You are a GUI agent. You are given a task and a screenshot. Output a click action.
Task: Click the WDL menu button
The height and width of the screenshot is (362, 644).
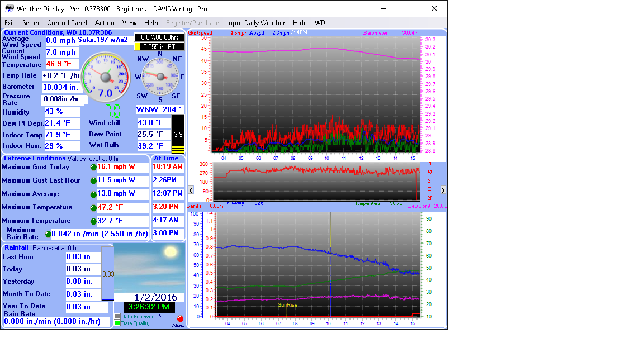321,23
